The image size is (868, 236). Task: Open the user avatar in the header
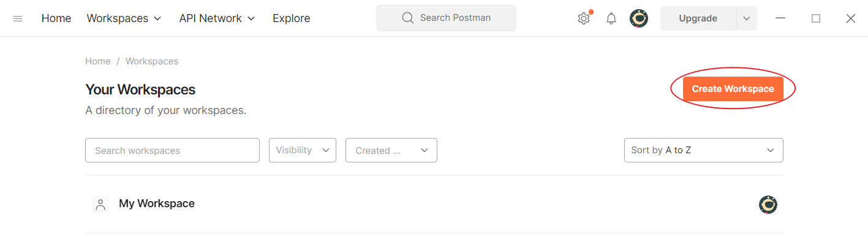639,18
